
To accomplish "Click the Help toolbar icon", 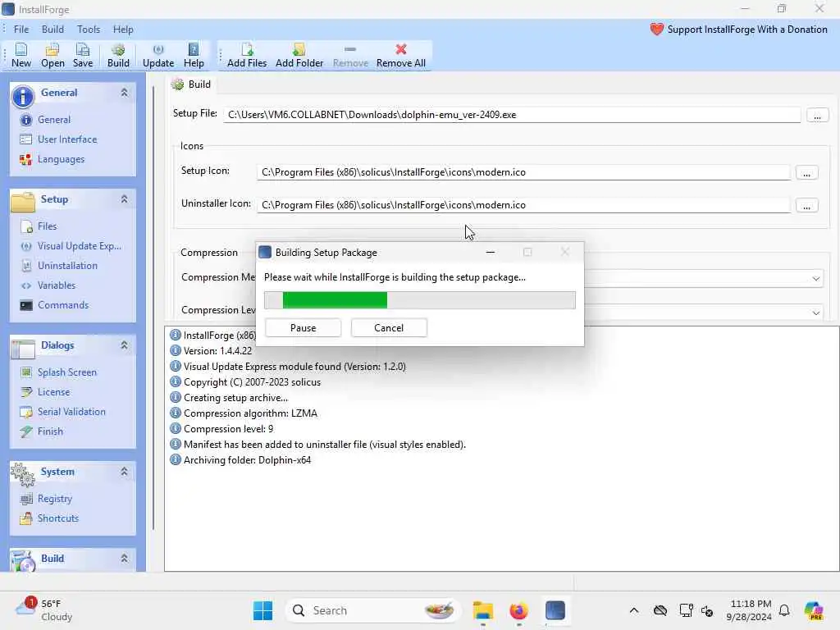I will click(194, 56).
